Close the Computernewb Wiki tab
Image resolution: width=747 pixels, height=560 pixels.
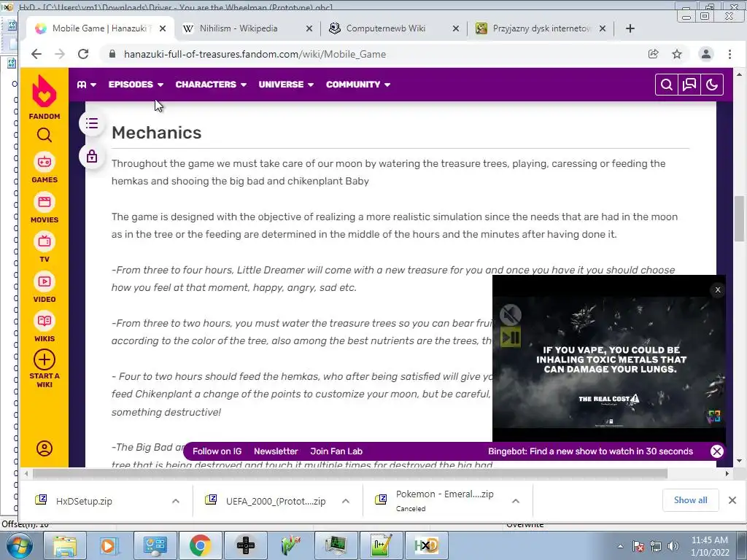tap(455, 28)
